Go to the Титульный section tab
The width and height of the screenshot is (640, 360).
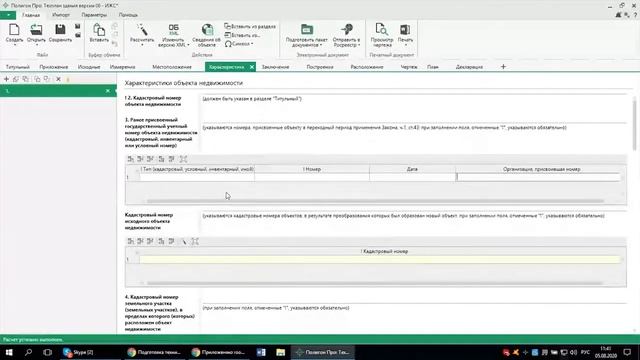tap(18, 67)
